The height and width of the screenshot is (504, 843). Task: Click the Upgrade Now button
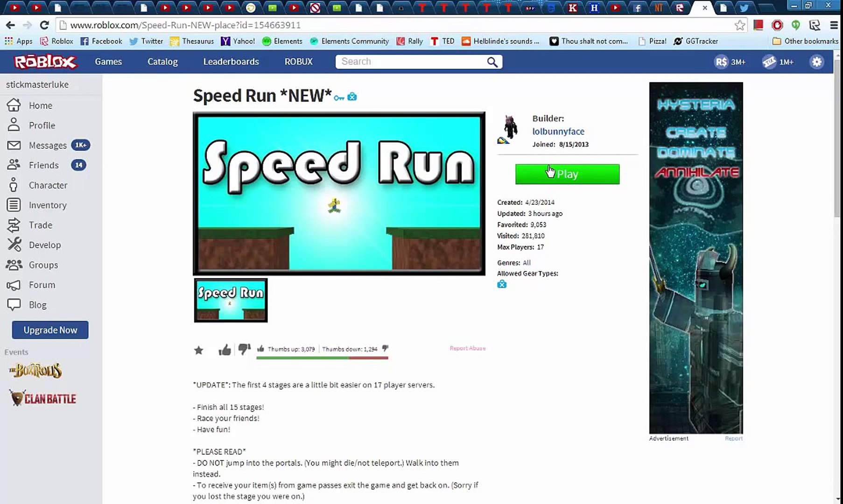pyautogui.click(x=50, y=330)
